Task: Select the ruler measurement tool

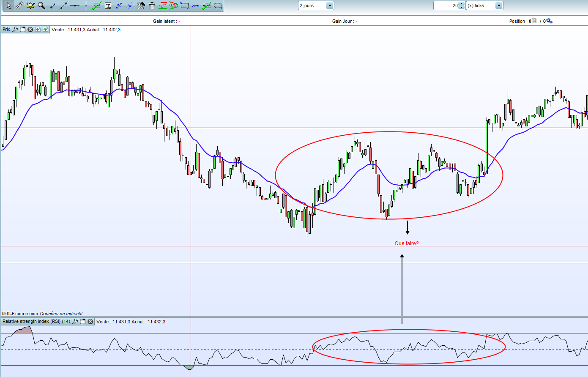Action: [20, 5]
